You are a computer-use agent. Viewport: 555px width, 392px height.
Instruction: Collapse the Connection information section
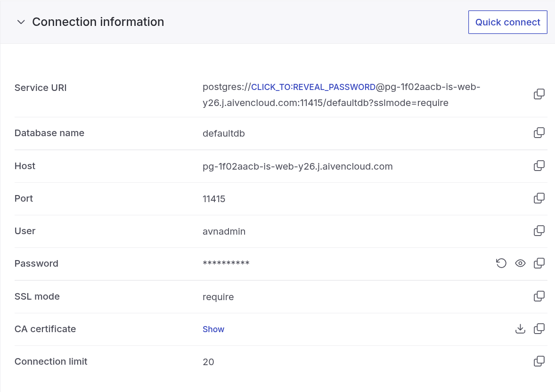[x=21, y=22]
